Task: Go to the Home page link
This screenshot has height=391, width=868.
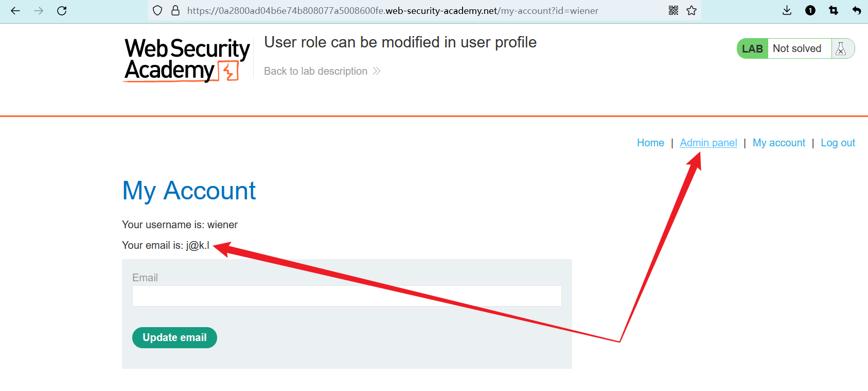Action: (650, 143)
